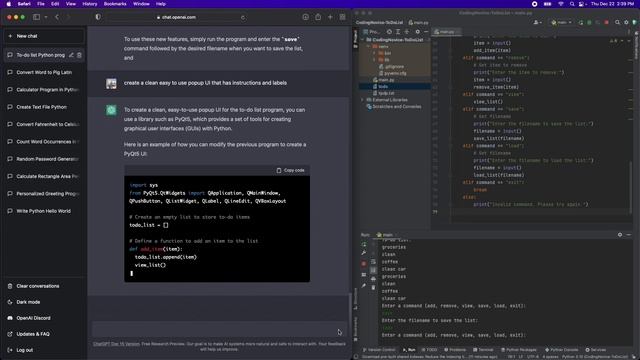This screenshot has width=640, height=360.
Task: Start a New chat in ChatGPT
Action: click(x=44, y=36)
